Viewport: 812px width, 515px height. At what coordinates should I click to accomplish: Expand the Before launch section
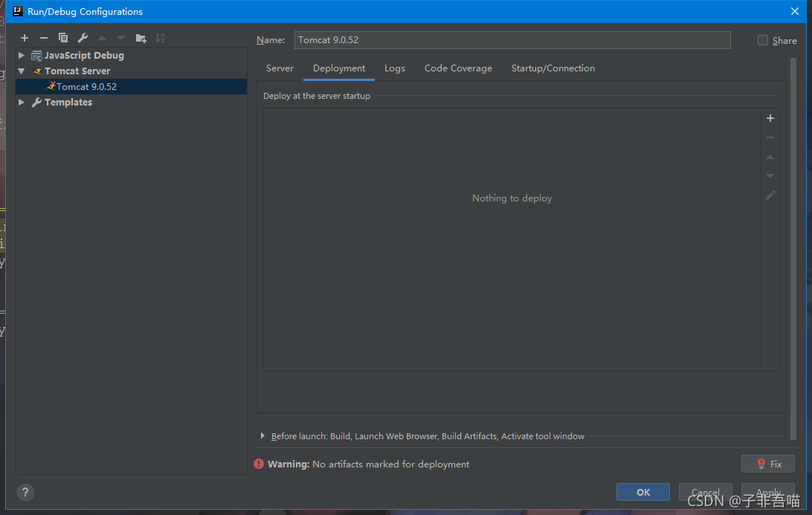click(x=262, y=435)
